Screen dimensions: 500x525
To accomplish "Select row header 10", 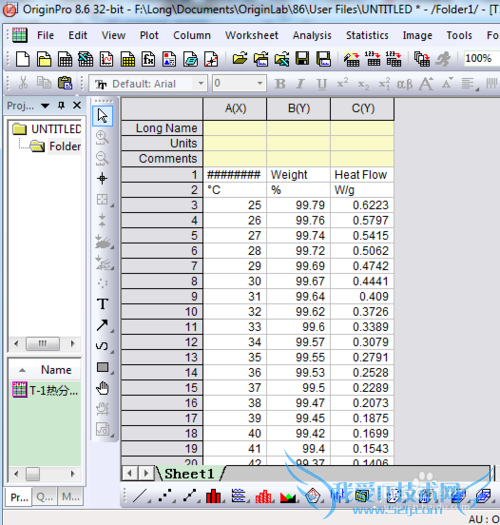I will tap(162, 312).
